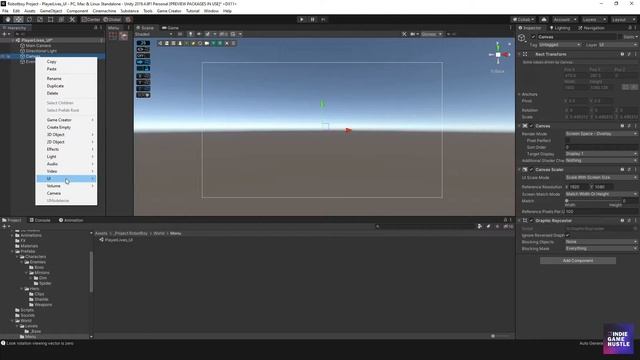Open 3D Object submenu in context menu
This screenshot has width=640, height=360.
coord(67,135)
